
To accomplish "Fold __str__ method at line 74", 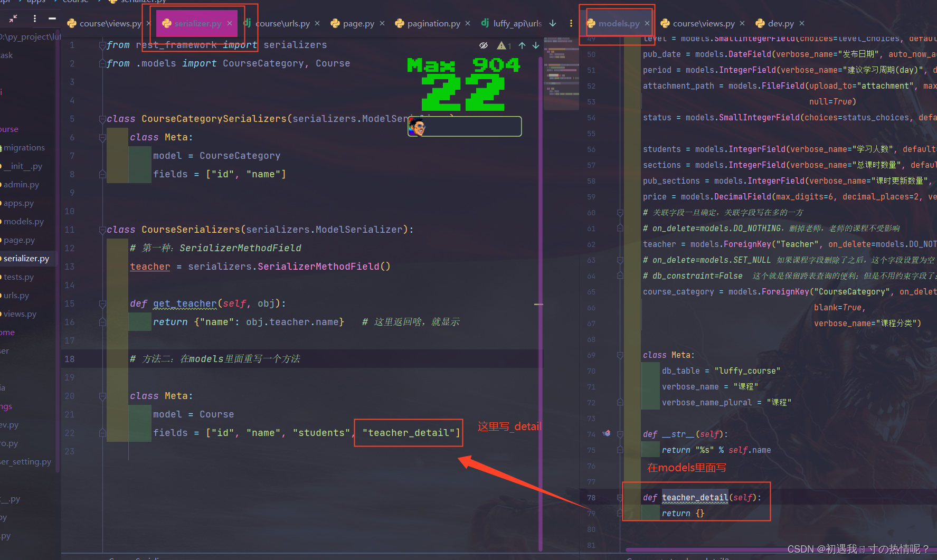I will click(x=620, y=434).
